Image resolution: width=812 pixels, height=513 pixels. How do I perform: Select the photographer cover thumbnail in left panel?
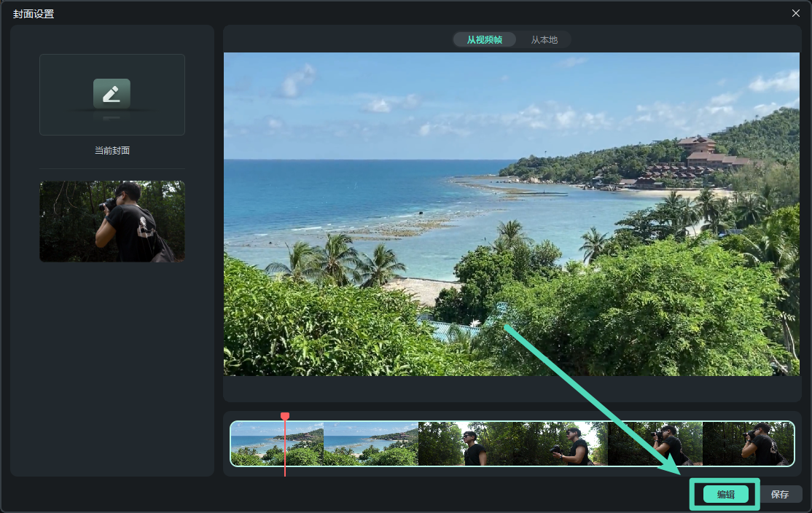pyautogui.click(x=112, y=222)
